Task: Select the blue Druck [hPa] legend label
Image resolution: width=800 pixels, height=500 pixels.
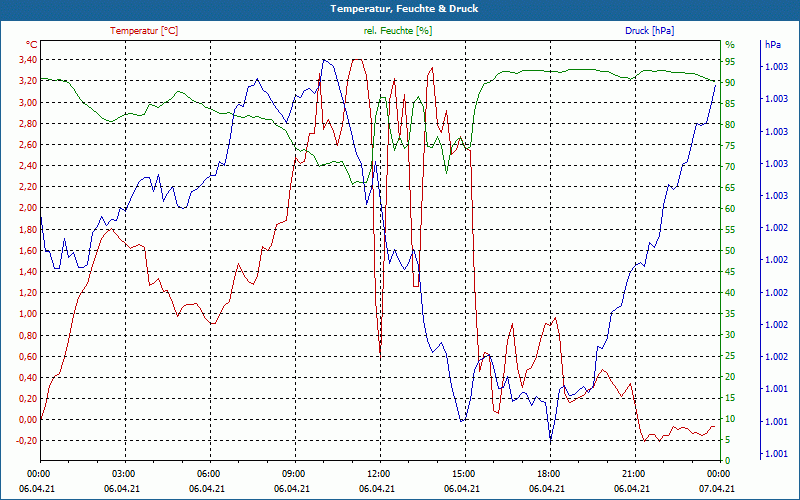Action: tap(649, 31)
